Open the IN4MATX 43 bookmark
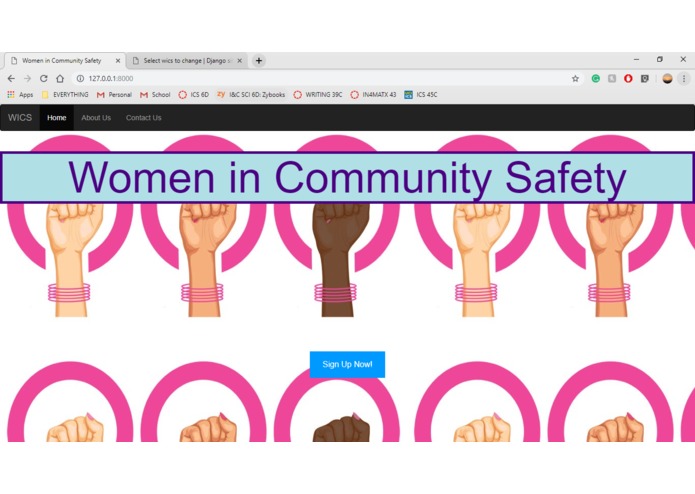 pos(373,94)
